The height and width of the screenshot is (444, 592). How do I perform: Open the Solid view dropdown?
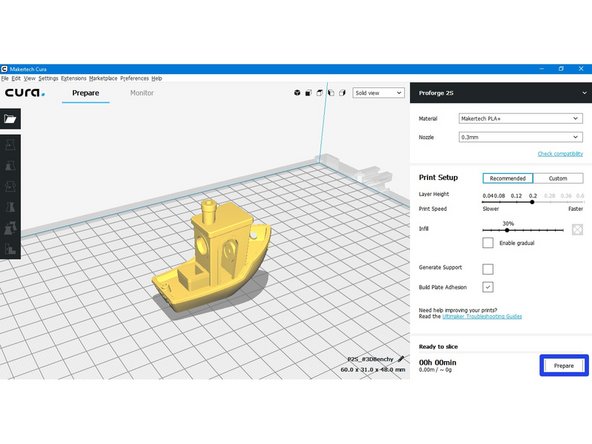pyautogui.click(x=378, y=93)
